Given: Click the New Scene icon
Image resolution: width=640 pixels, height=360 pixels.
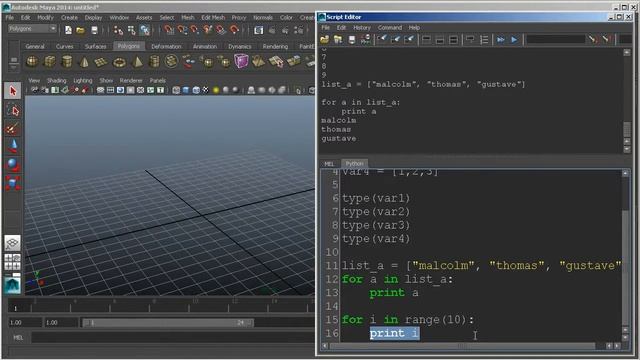Looking at the screenshot, I should tap(68, 30).
